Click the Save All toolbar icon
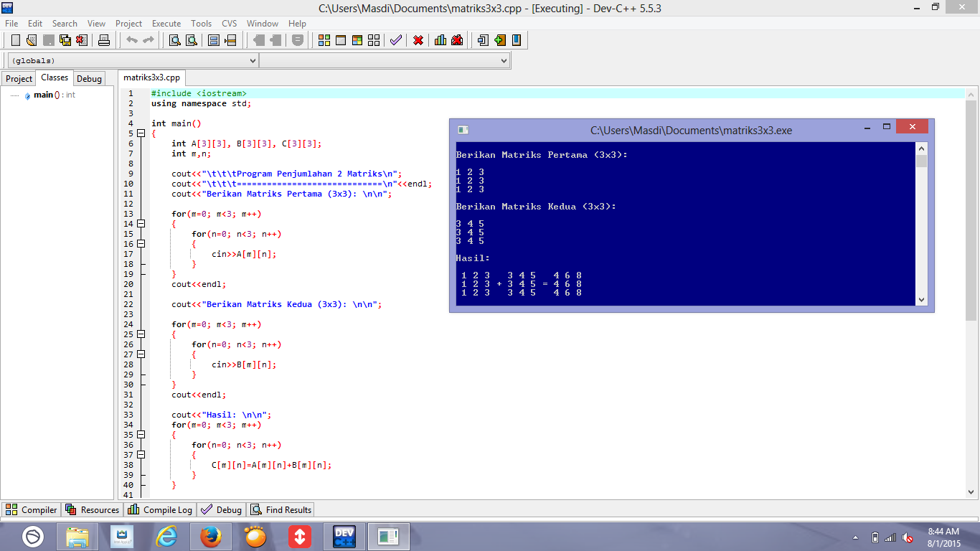Viewport: 980px width, 551px height. coord(65,40)
